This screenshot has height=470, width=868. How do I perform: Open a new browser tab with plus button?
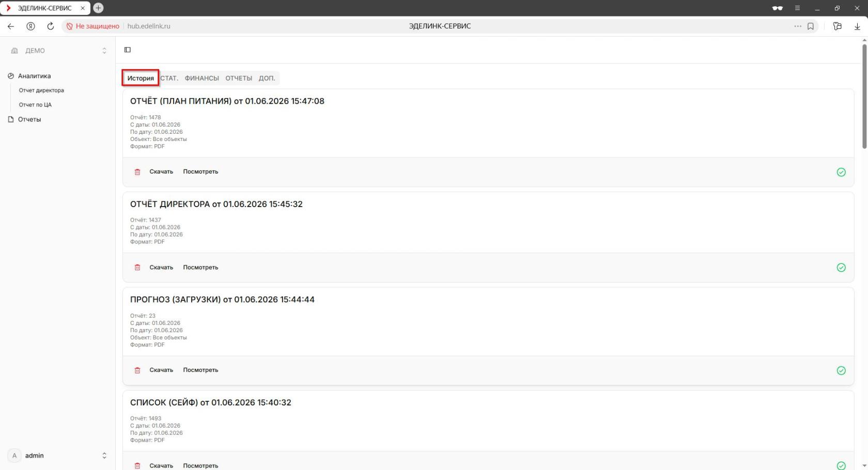pyautogui.click(x=98, y=8)
